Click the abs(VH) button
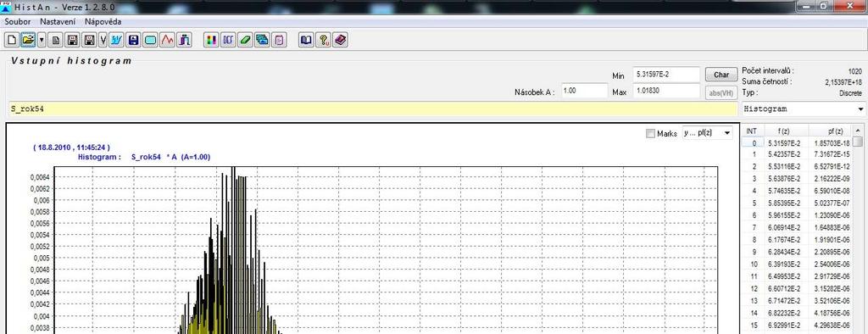This screenshot has width=868, height=334. [721, 92]
